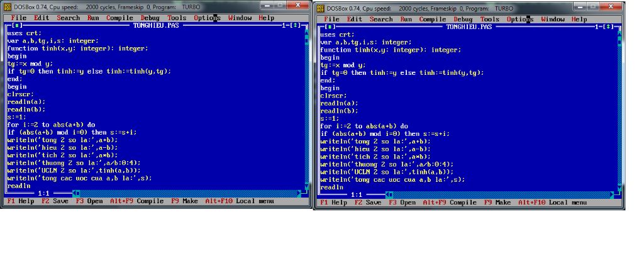Click right editor's horizontal scrollbar track
The image size is (644, 280).
click(501, 194)
